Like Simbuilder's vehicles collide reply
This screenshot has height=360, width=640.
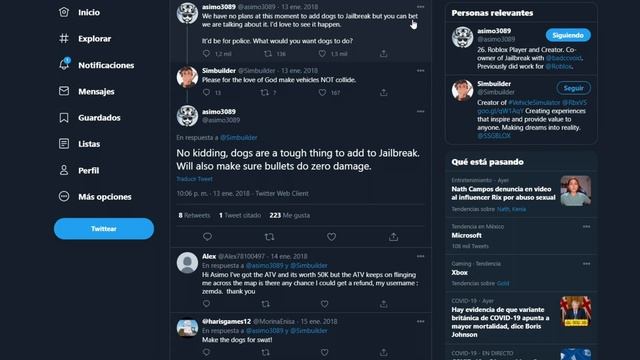click(322, 93)
